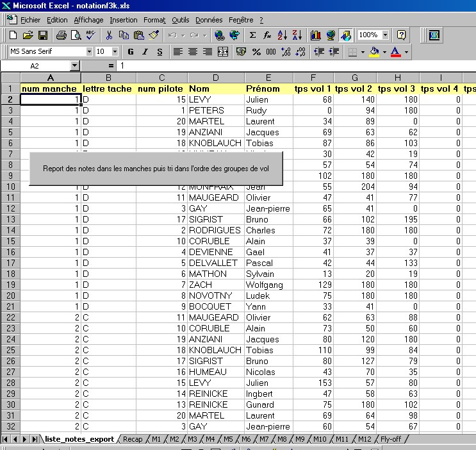Go to first sheet tab navigation arrow
476x450 pixels.
5,439
